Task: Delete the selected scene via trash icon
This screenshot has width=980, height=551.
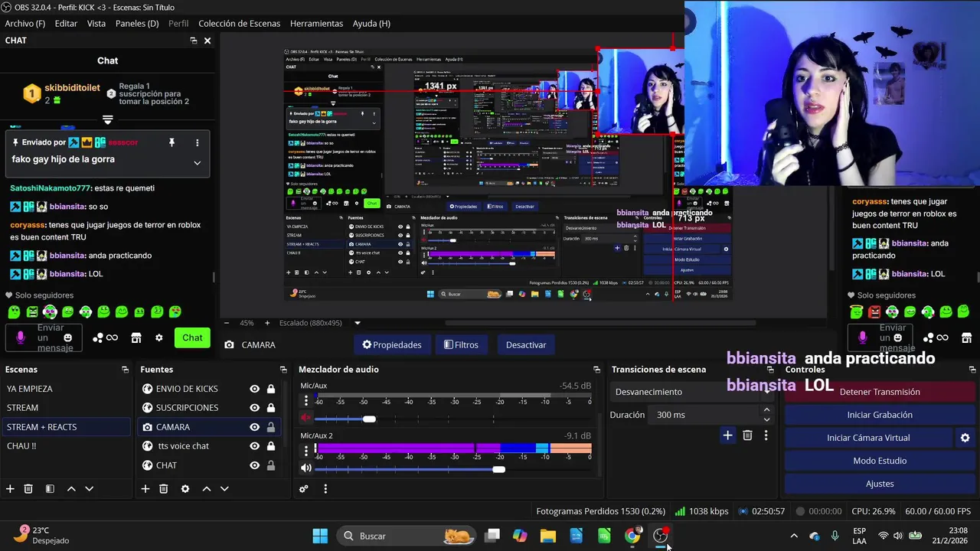Action: 28,489
